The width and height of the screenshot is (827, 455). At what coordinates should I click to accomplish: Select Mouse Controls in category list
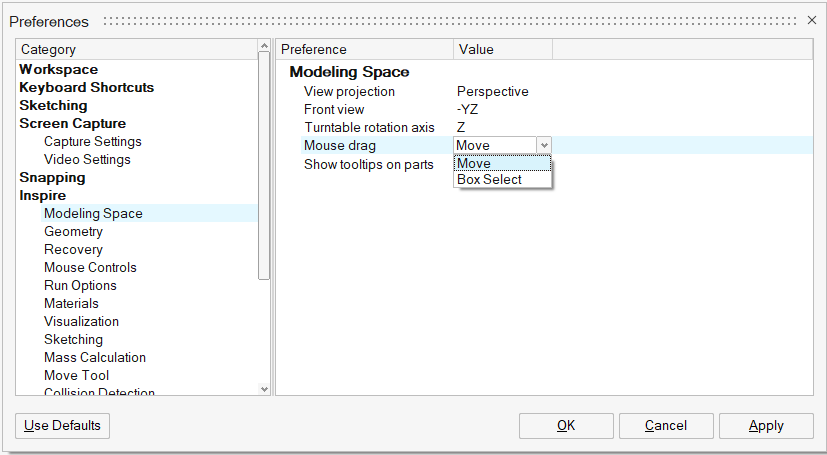(x=90, y=267)
